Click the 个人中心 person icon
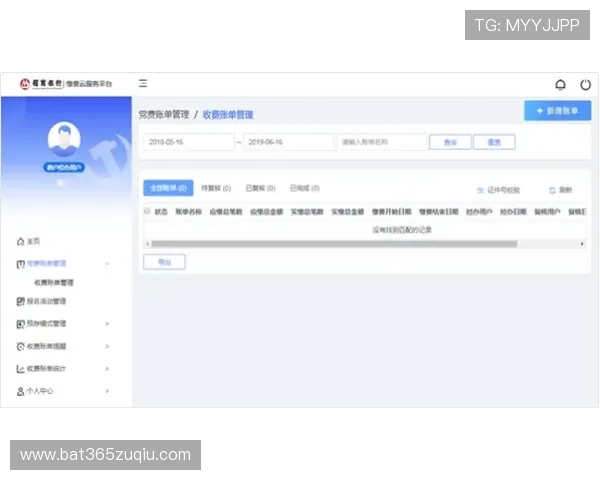Image resolution: width=600 pixels, height=480 pixels. [x=20, y=391]
